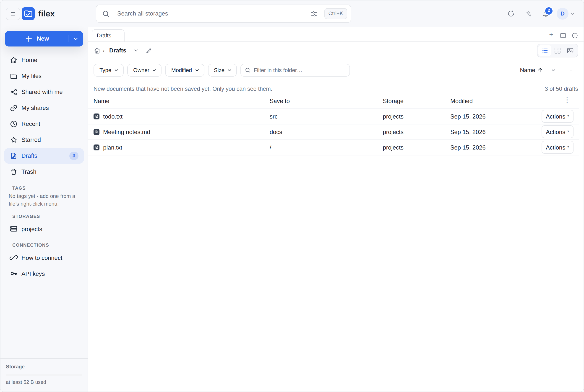The width and height of the screenshot is (584, 392).
Task: Add a new tab with the plus icon
Action: [551, 35]
